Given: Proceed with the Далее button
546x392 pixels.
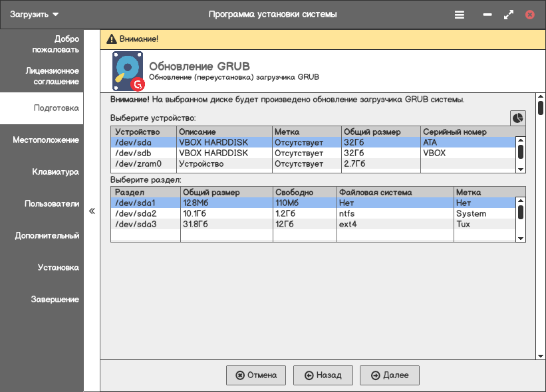Looking at the screenshot, I should [x=390, y=375].
